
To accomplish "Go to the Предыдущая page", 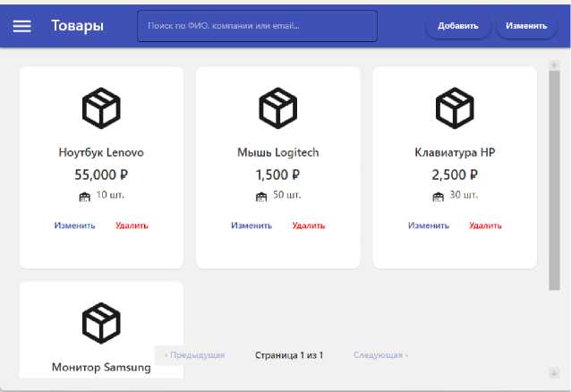I will (194, 354).
